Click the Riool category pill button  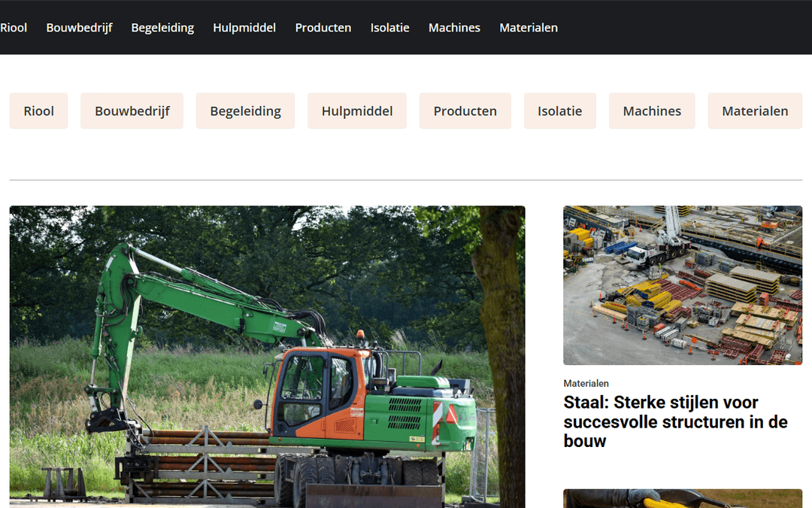click(39, 111)
